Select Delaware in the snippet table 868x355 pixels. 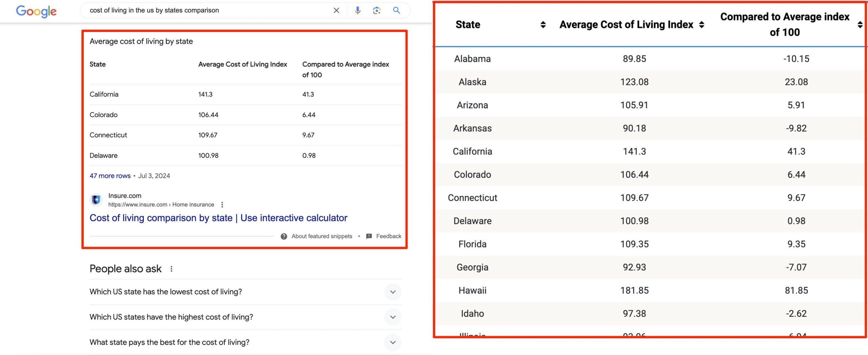103,155
